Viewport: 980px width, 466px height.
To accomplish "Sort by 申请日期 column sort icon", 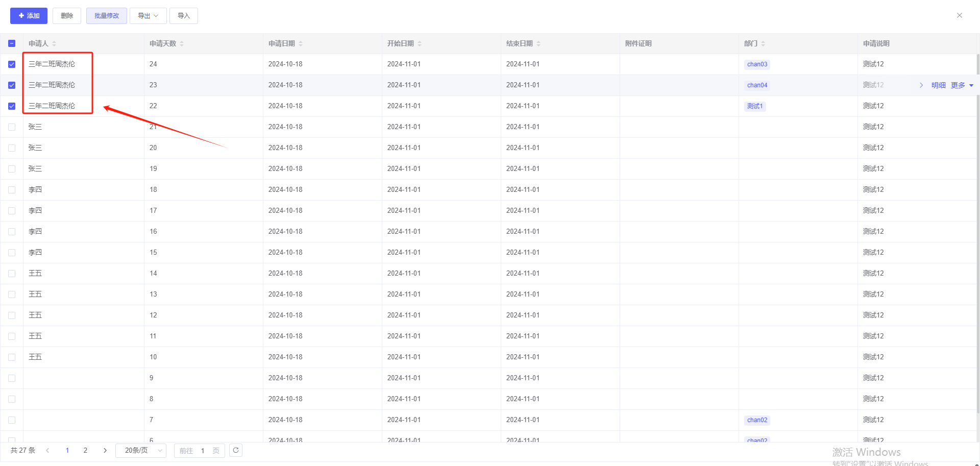I will click(x=301, y=44).
